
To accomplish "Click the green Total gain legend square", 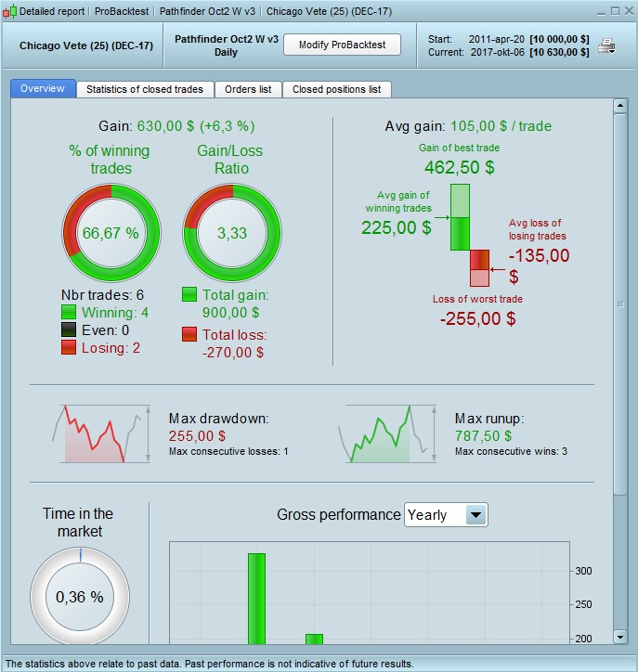I will [189, 294].
